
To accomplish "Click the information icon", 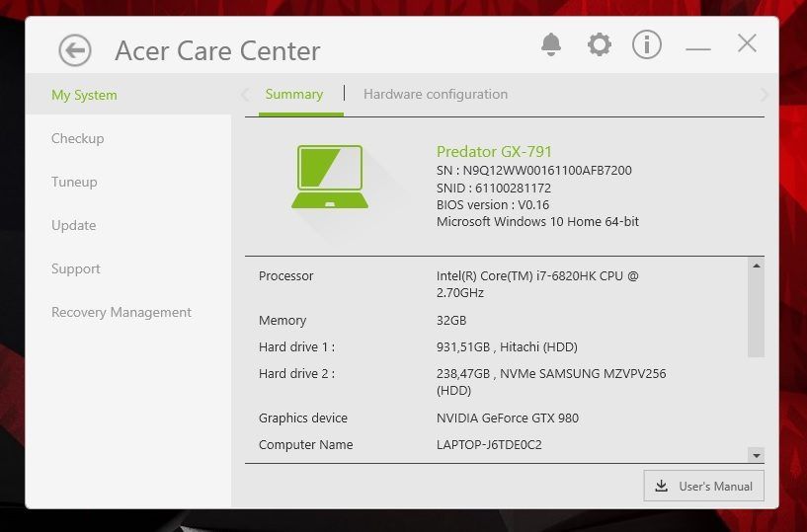I will pos(647,44).
